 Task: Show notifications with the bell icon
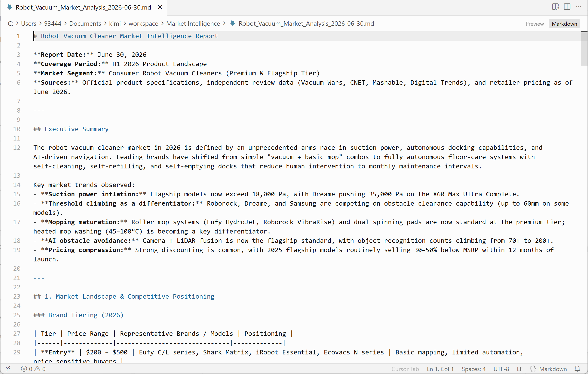point(577,369)
